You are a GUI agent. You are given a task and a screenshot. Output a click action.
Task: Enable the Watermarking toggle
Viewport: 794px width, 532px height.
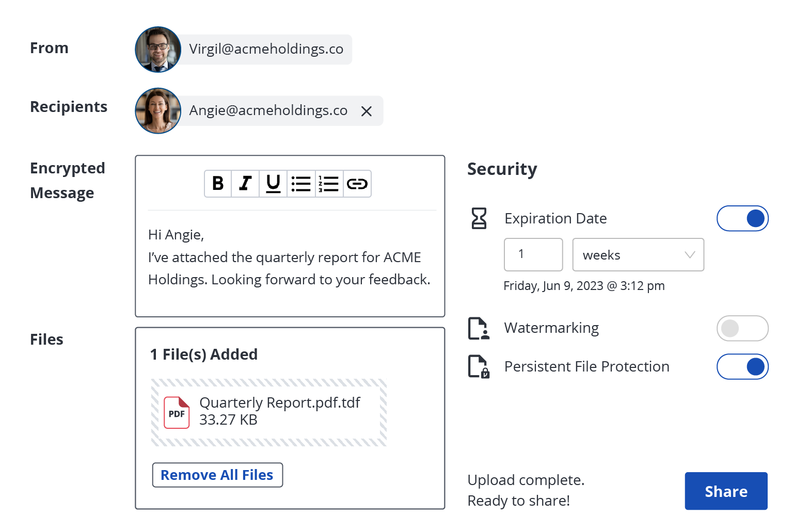[x=742, y=328]
